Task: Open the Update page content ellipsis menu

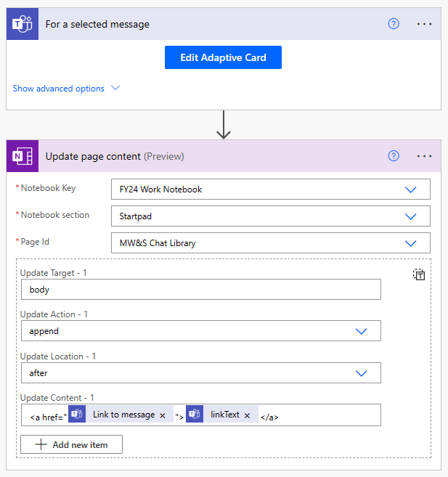Action: point(424,156)
